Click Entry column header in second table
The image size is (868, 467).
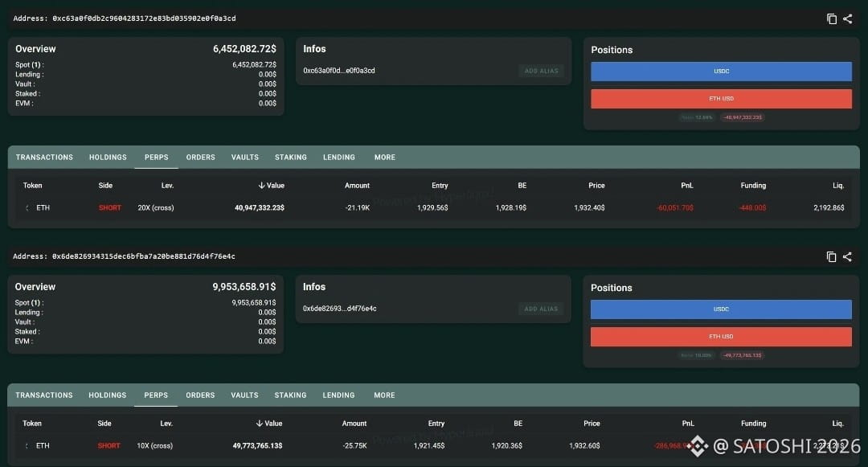(436, 424)
